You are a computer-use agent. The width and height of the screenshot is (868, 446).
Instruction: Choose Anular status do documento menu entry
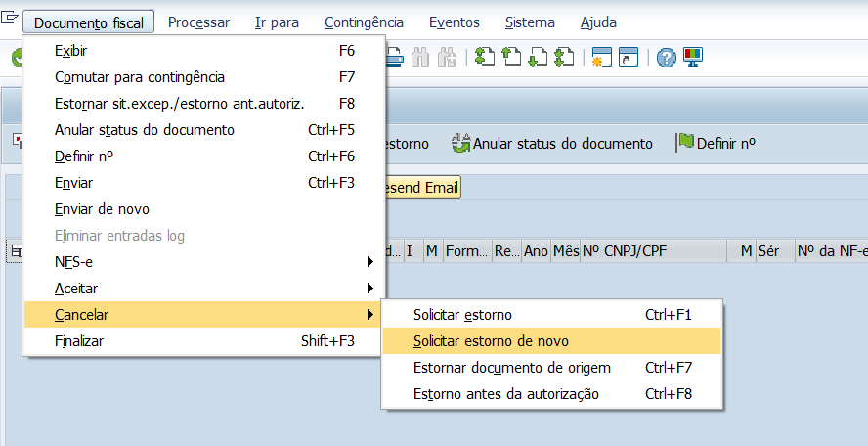tap(203, 130)
